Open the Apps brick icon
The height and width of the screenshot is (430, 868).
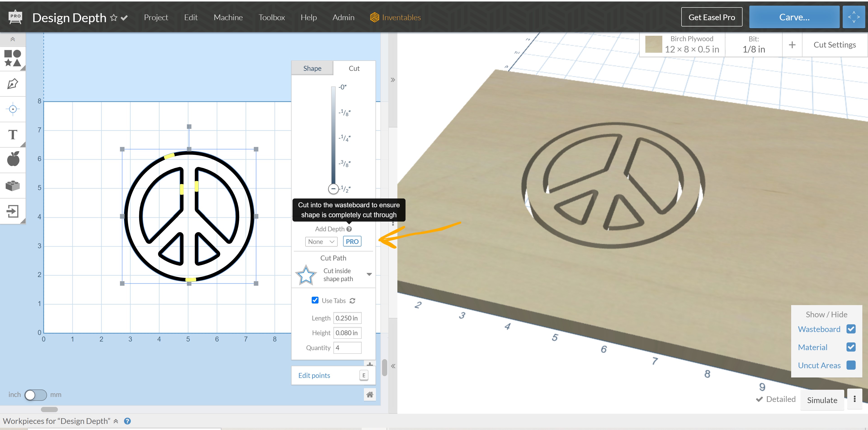12,185
